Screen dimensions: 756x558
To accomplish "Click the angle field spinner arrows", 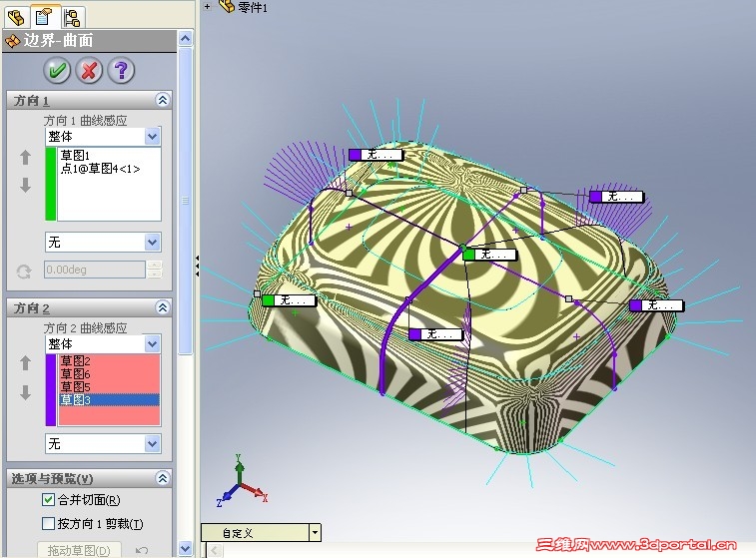I will 154,270.
